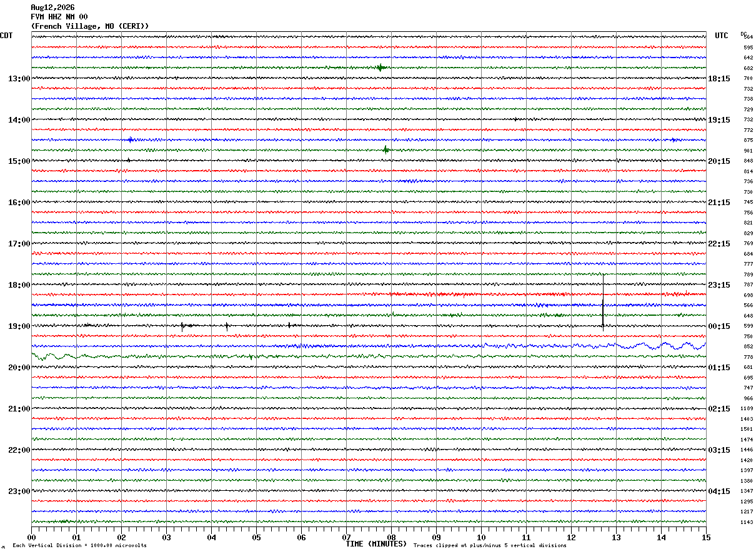Screen dimensions: 756x554
Task: Click the 18:15 UTC time label
Action: pos(719,79)
